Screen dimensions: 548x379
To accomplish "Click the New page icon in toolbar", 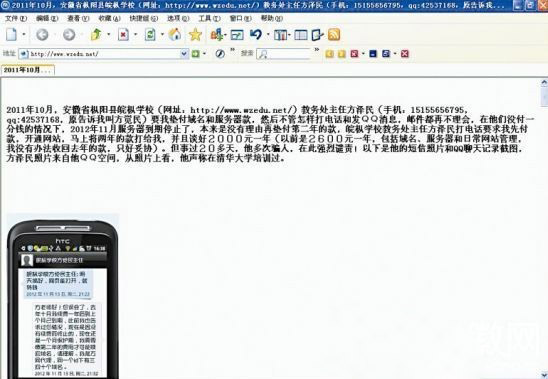I will click(x=12, y=34).
